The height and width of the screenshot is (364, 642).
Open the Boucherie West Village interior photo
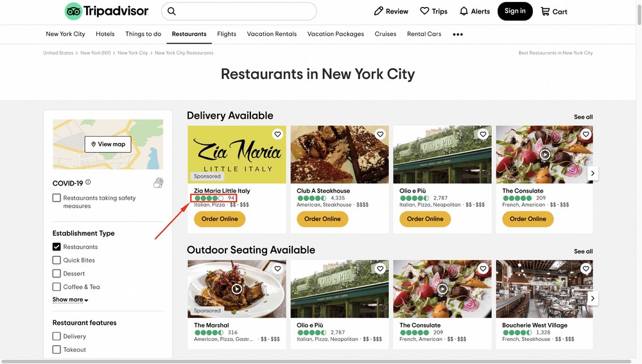pos(544,289)
